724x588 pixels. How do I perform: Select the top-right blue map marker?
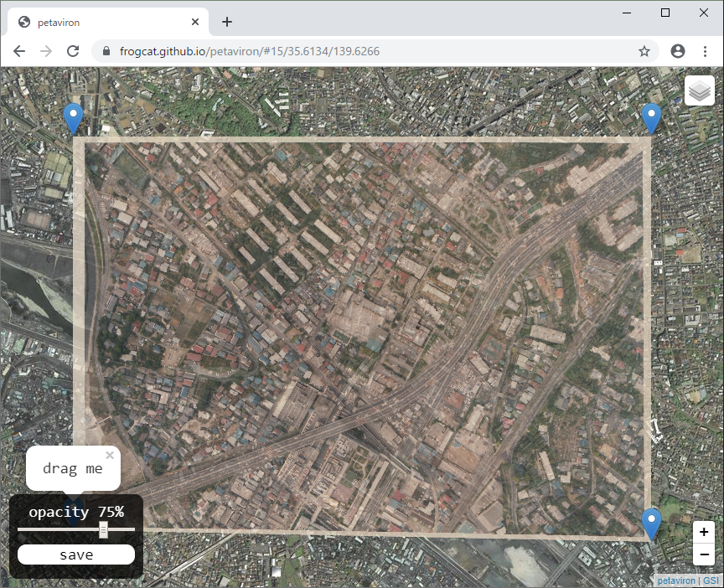click(651, 119)
